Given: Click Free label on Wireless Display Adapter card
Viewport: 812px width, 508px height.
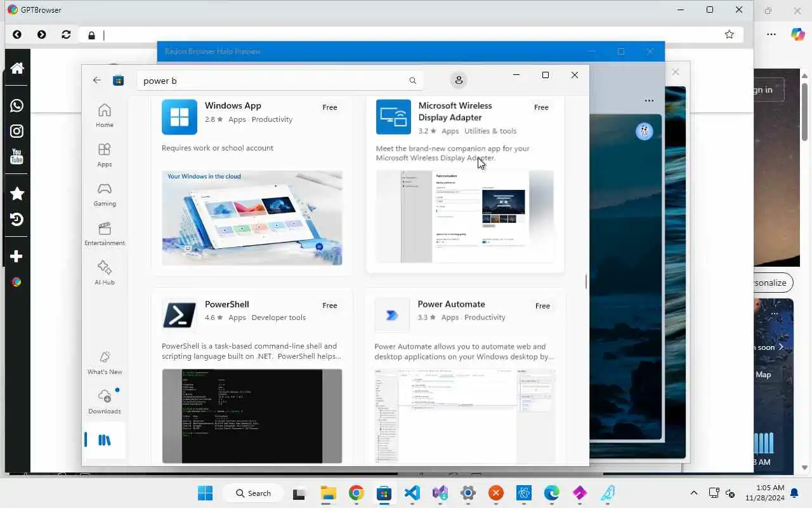Looking at the screenshot, I should (x=541, y=107).
